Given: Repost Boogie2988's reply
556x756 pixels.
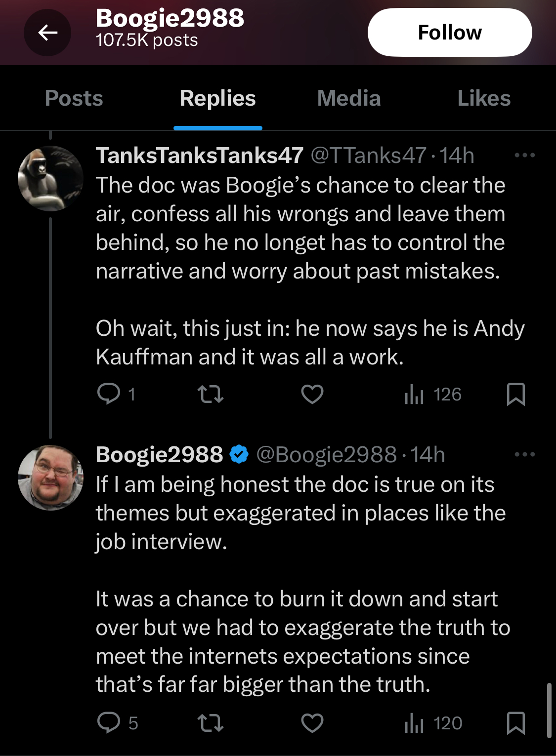Looking at the screenshot, I should coord(211,723).
